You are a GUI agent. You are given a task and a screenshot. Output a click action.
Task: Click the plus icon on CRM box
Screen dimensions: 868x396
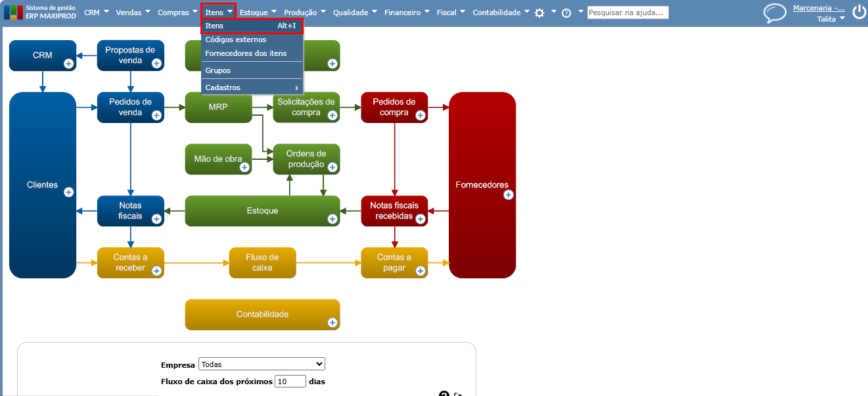(x=68, y=63)
